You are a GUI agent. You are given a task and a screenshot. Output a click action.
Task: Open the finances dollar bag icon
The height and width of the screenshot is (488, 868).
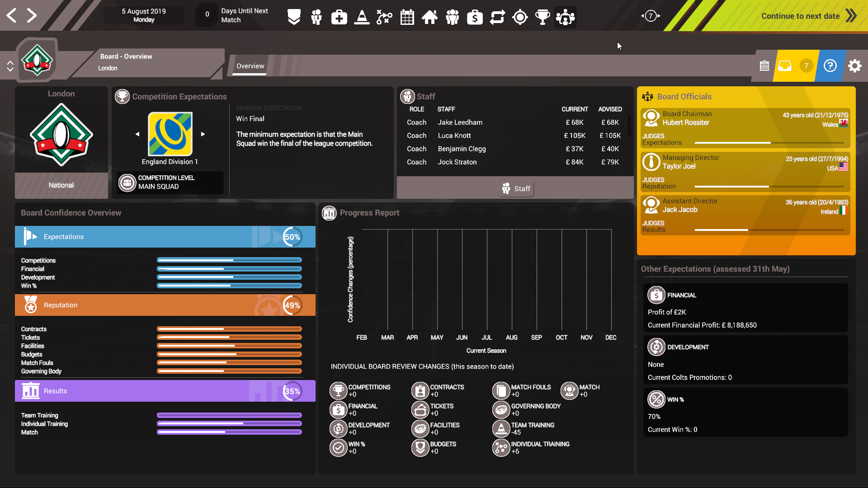pos(475,17)
